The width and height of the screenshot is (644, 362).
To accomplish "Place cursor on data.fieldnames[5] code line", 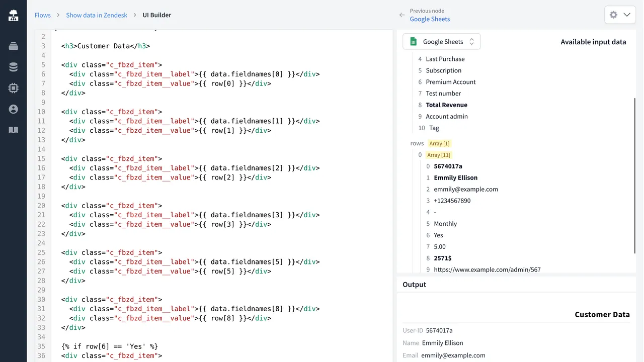I will tap(194, 262).
